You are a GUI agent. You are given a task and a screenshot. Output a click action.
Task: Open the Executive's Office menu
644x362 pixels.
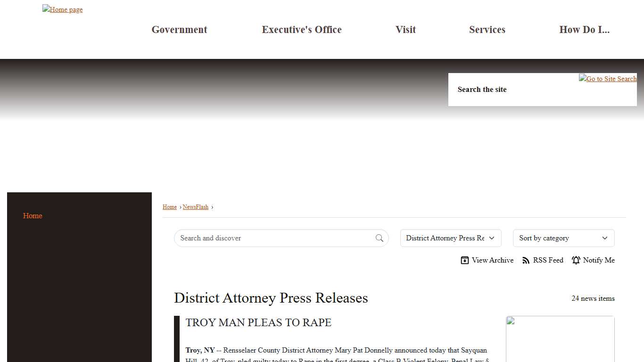pos(302,30)
